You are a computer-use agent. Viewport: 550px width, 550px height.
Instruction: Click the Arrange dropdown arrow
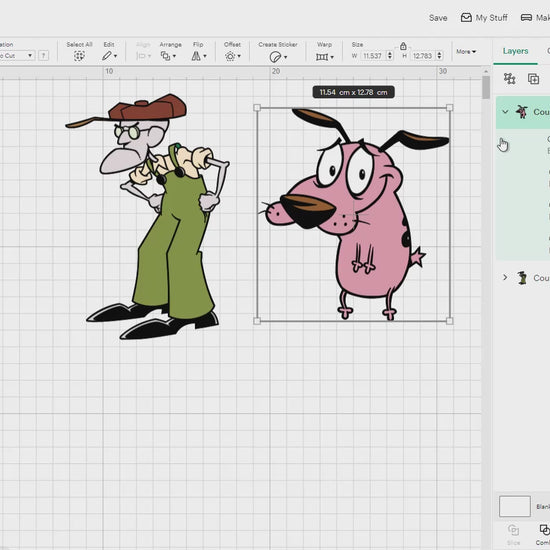[x=174, y=56]
